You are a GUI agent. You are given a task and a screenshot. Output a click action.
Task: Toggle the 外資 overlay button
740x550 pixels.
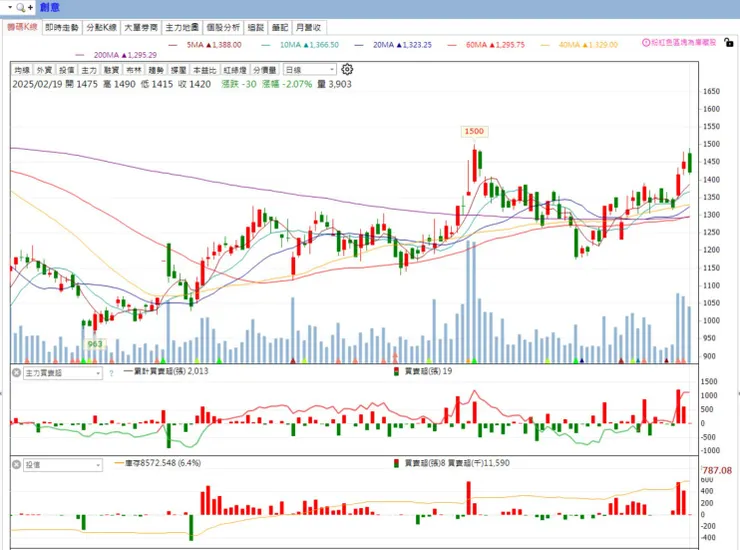[44, 70]
